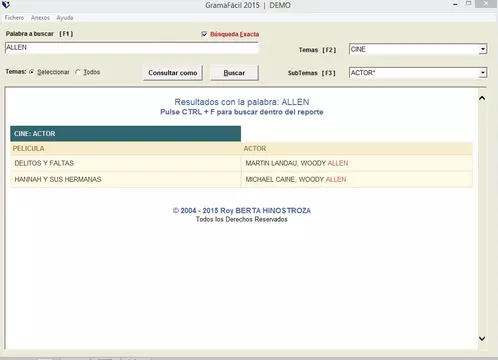
Task: Click the Roy BERTA HINOSTROZA copyright text
Action: tap(242, 211)
